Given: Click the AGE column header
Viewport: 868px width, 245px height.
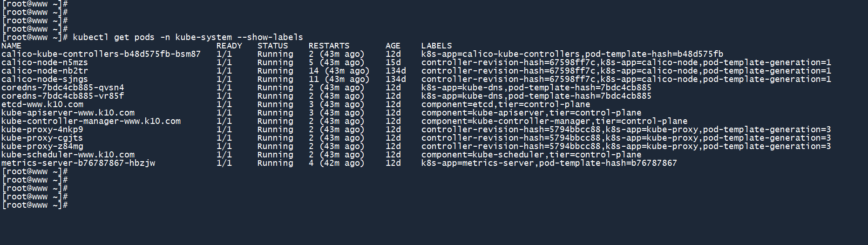Looking at the screenshot, I should (x=393, y=46).
